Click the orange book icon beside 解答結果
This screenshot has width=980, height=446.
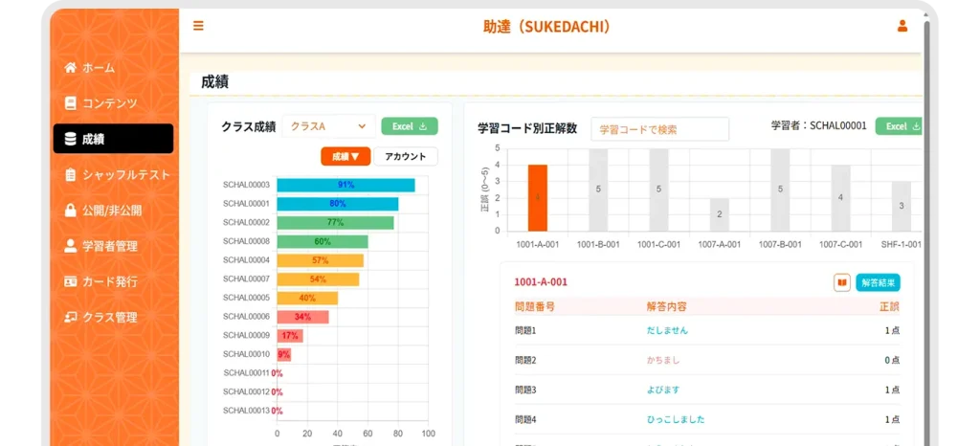click(x=841, y=282)
